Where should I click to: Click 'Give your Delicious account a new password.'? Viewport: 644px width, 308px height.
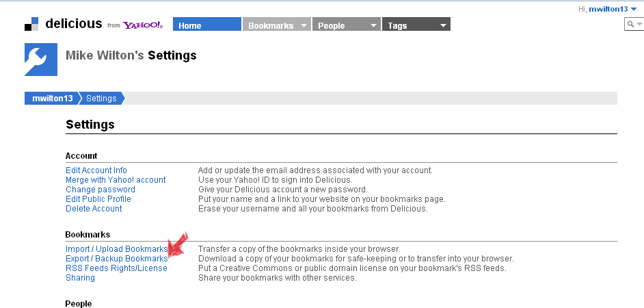282,190
